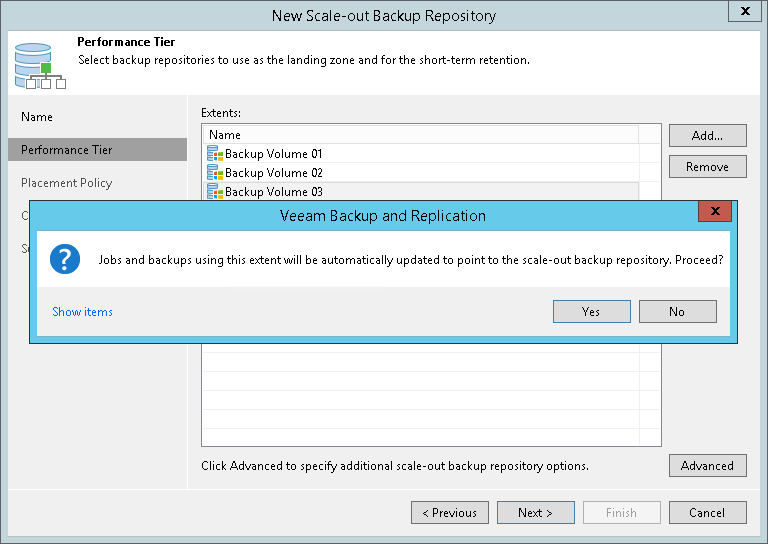Decline by pressing the No button
The image size is (768, 544).
pyautogui.click(x=677, y=312)
